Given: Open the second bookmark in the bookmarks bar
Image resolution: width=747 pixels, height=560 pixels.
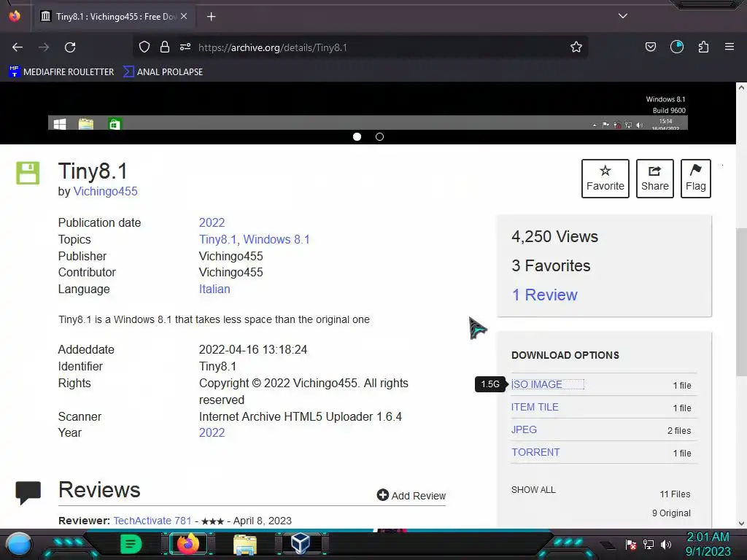Looking at the screenshot, I should [163, 72].
